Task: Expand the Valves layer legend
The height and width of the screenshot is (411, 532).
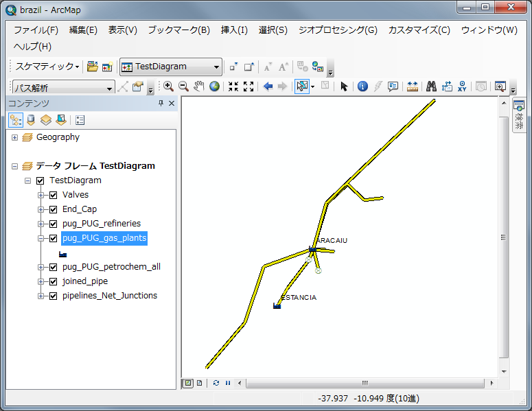Action: (x=41, y=195)
